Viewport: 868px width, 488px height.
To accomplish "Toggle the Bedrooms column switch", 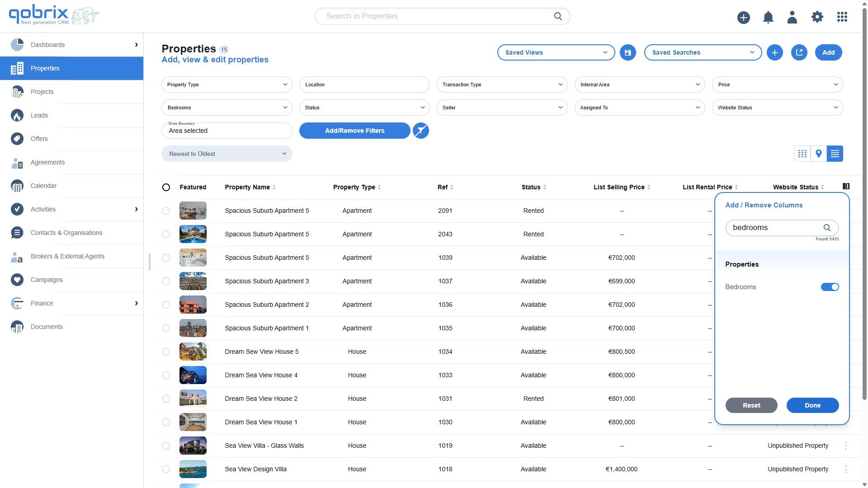I will pos(830,287).
